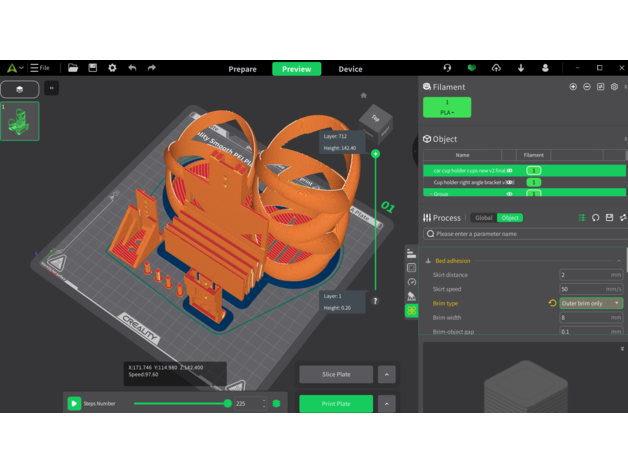The image size is (628, 472).
Task: Expand options arrow beside Slice Plate
Action: [x=386, y=374]
